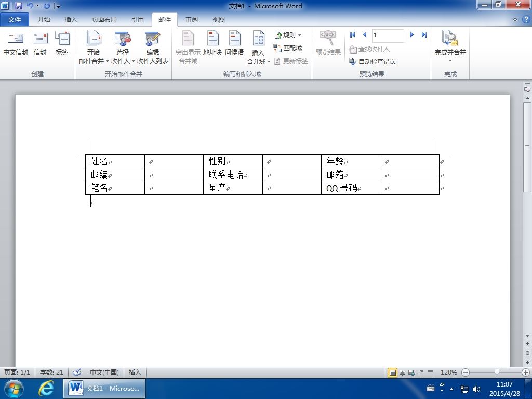
Task: Click the Redo icon in quick access toolbar
Action: coord(47,6)
